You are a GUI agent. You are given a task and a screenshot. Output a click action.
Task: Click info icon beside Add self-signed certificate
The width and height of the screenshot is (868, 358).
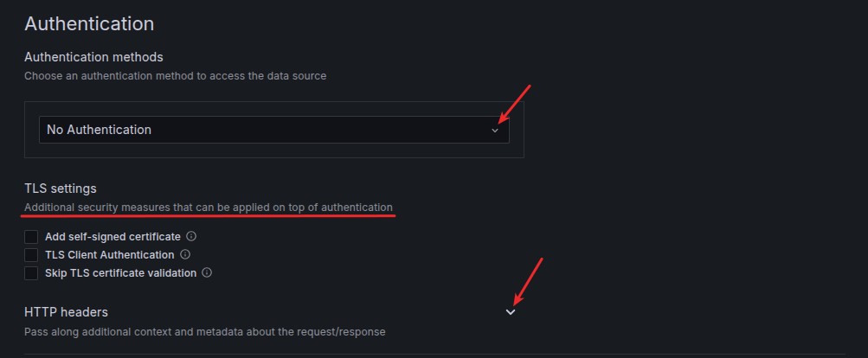(x=191, y=236)
